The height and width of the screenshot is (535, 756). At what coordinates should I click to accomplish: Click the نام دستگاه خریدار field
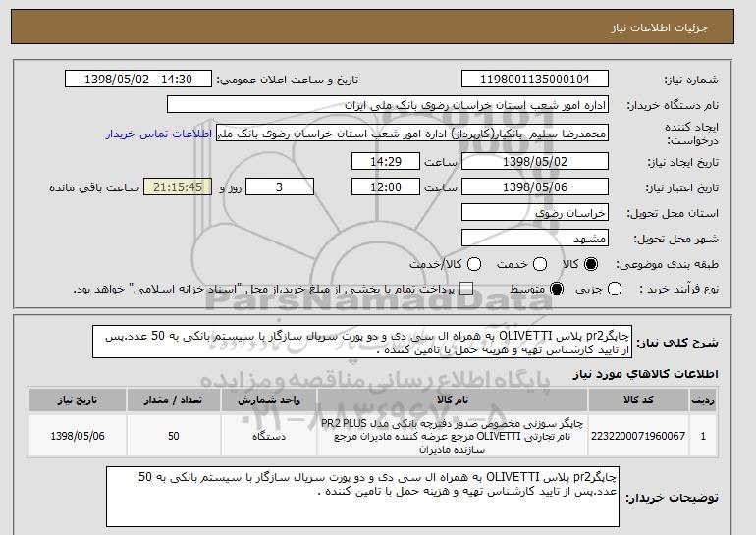click(388, 105)
